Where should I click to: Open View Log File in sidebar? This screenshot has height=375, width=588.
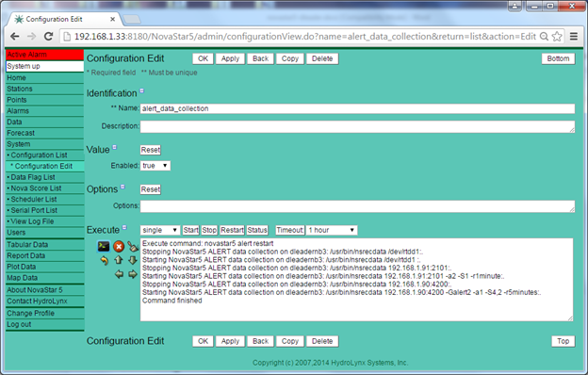[44, 221]
